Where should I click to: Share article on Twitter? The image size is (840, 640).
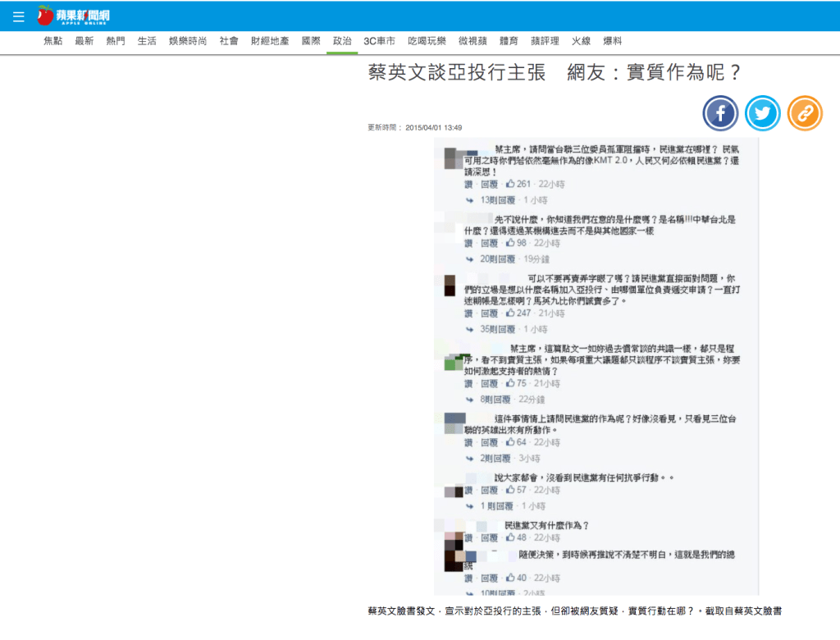coord(763,113)
